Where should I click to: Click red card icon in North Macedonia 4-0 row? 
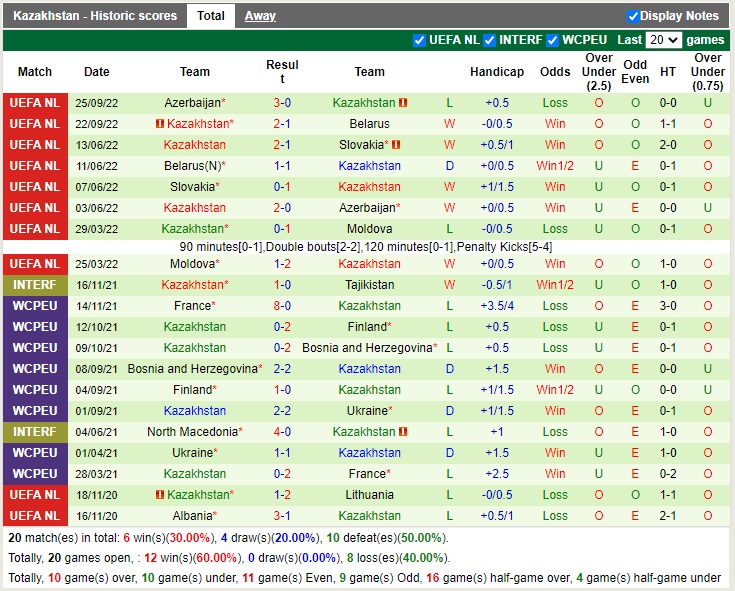click(403, 432)
